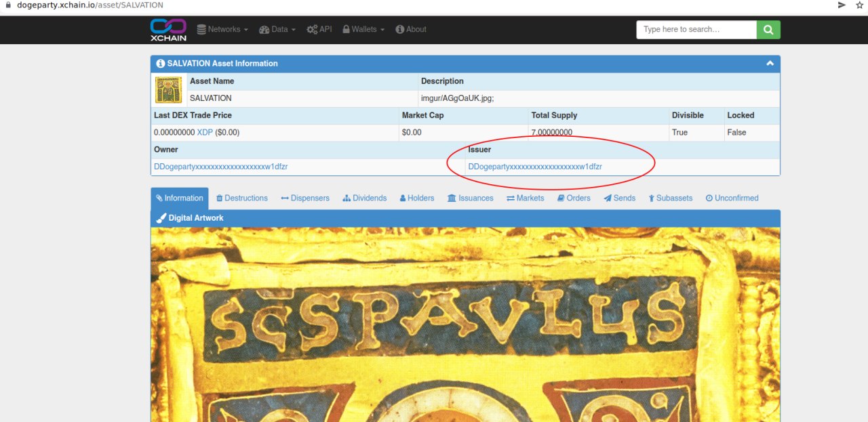Open the Networks dropdown menu
868x422 pixels.
click(222, 29)
